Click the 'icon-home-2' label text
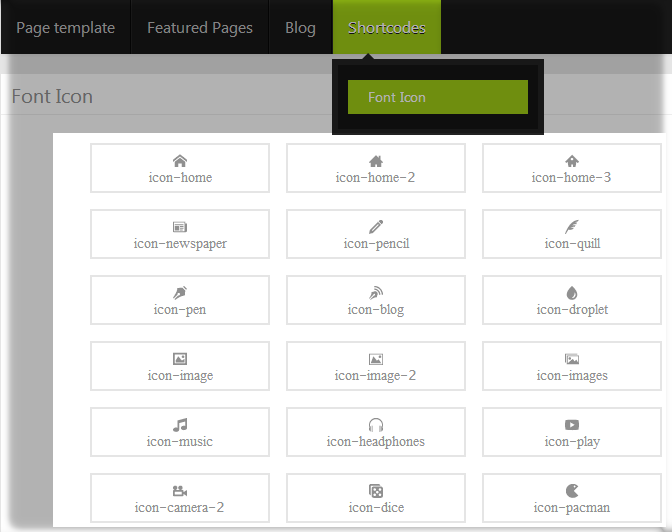 point(375,177)
